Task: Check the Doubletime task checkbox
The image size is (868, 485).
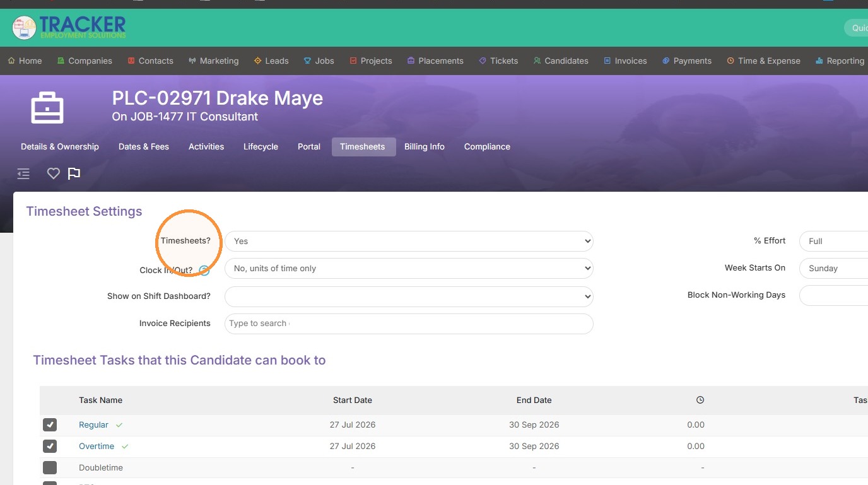Action: tap(50, 468)
